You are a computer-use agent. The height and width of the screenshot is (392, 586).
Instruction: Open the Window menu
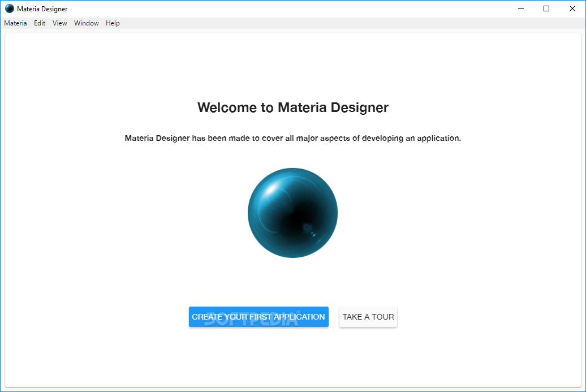(87, 23)
